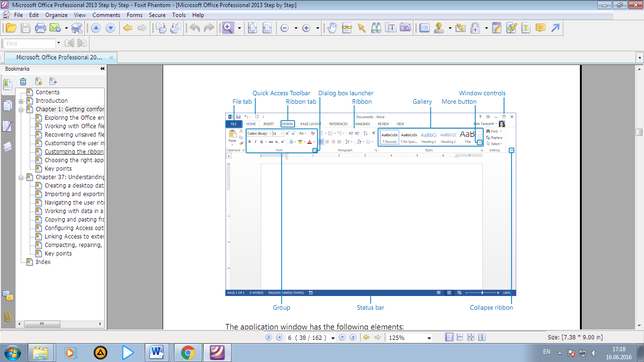The width and height of the screenshot is (644, 362).
Task: Open Search with the binoculars icon
Action: [x=376, y=28]
